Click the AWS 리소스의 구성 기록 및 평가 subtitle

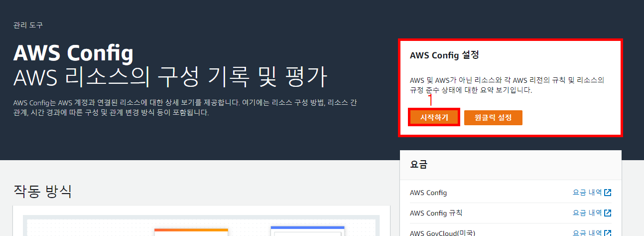tap(170, 77)
